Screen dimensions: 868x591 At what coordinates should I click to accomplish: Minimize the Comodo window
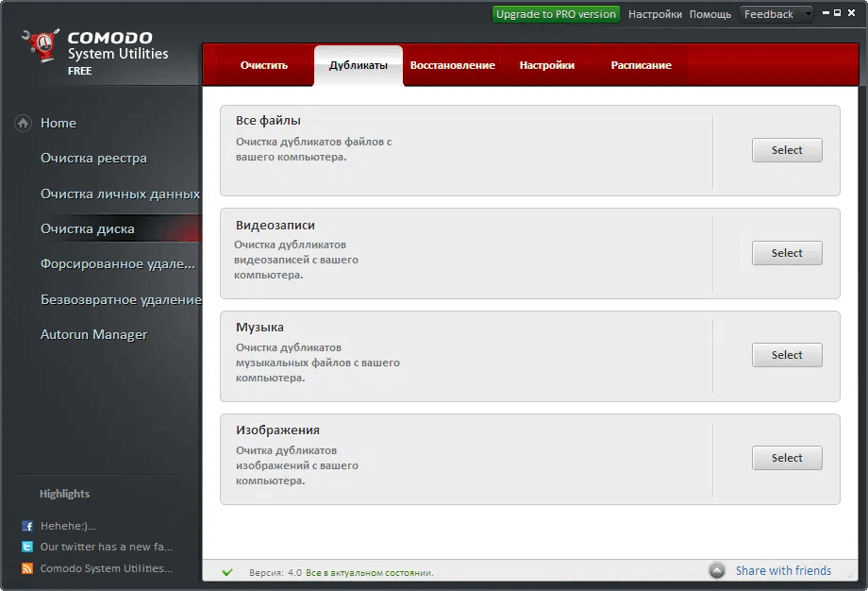click(x=826, y=12)
